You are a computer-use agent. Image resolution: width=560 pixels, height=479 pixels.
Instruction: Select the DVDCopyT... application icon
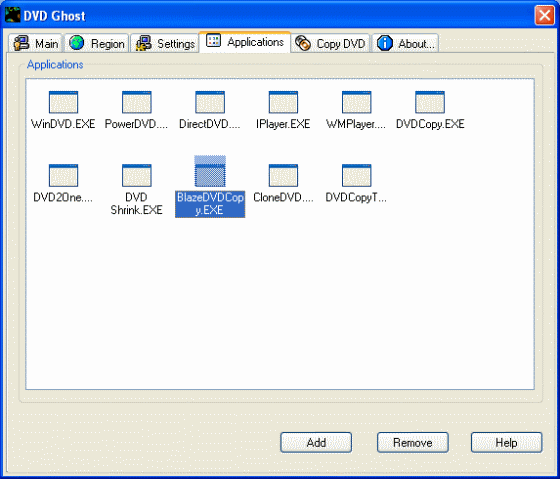point(356,175)
